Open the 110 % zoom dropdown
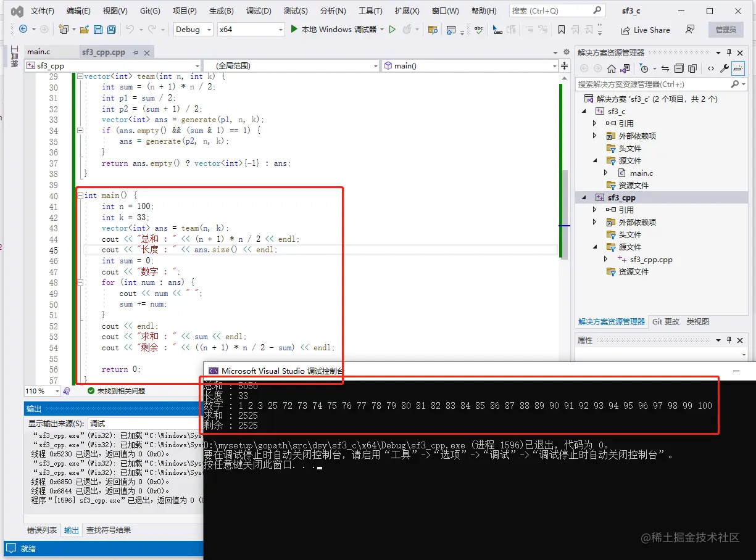This screenshot has width=756, height=560. tap(43, 391)
